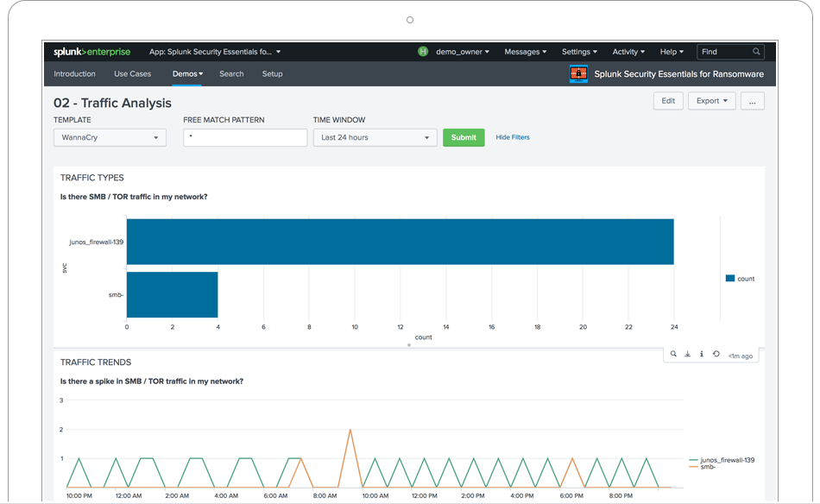This screenshot has height=504, width=820.
Task: Click the 'TRAFFIC TYPES' panel heading
Action: click(x=92, y=178)
